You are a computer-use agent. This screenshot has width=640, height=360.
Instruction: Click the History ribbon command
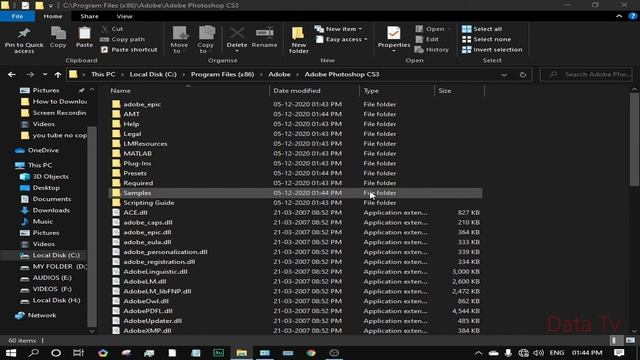click(x=432, y=49)
